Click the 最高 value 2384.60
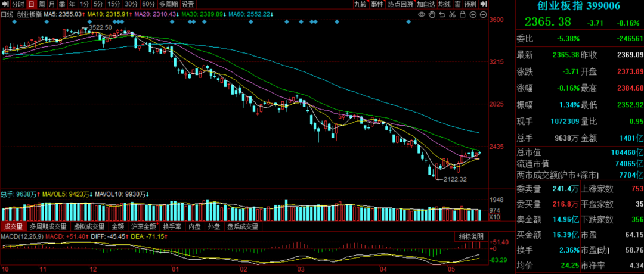 pos(630,88)
